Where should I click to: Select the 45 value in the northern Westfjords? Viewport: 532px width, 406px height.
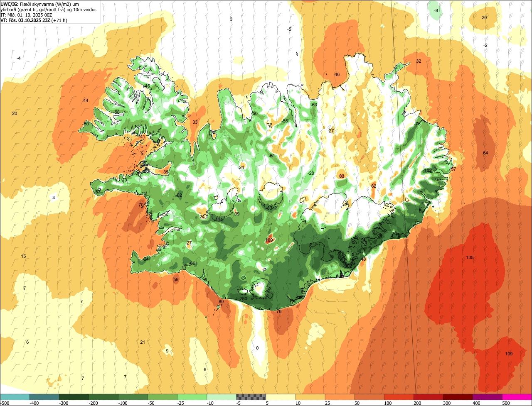pyautogui.click(x=147, y=86)
